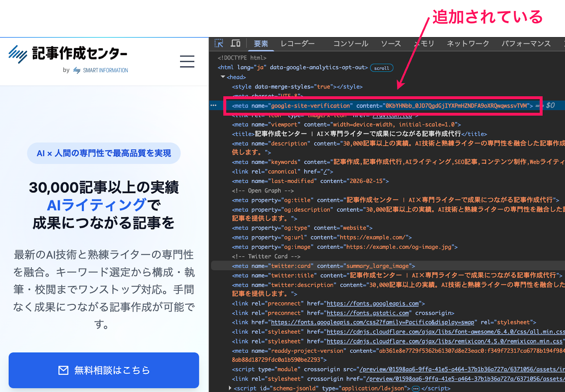The image size is (565, 392).
Task: Open the three-dot menu beside the highlighted meta node
Action: point(214,105)
